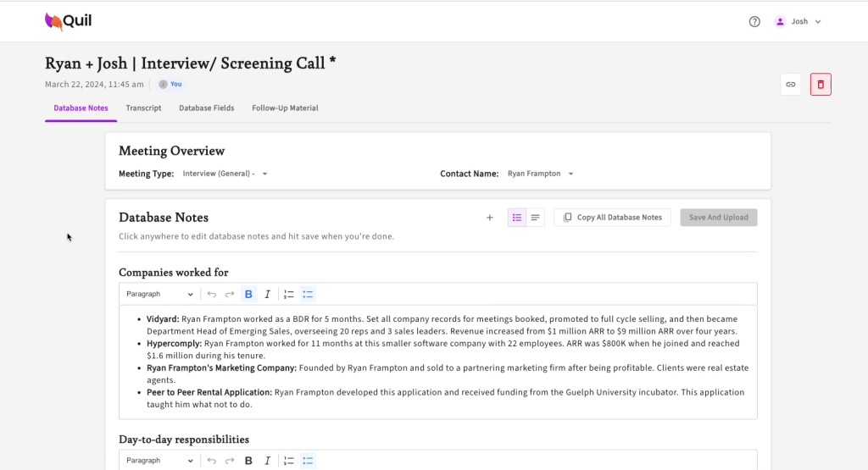Undo in Companies worked for editor
The width and height of the screenshot is (868, 470).
(211, 294)
